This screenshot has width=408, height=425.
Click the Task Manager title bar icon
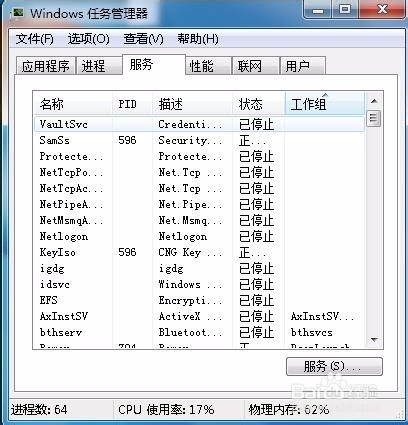pos(17,13)
